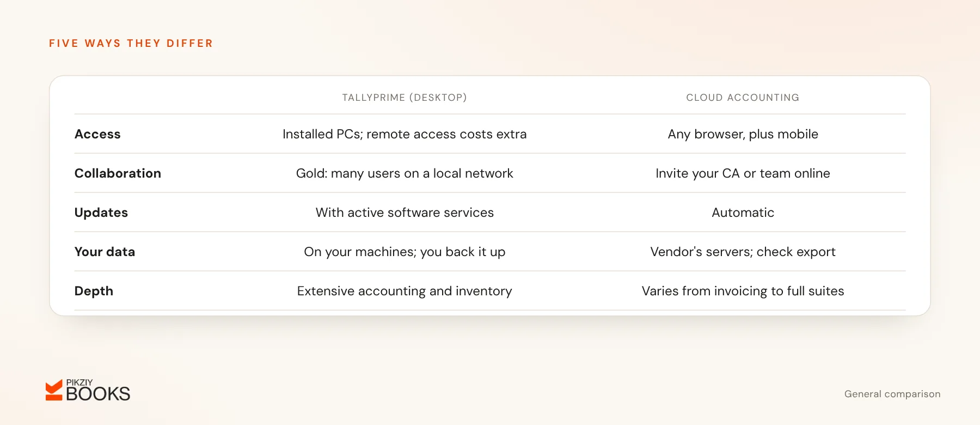Click the 'Collaboration' row label

[x=118, y=173]
